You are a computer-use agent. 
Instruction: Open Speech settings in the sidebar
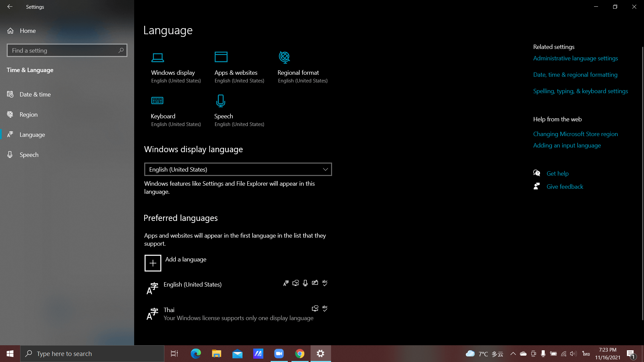29,155
